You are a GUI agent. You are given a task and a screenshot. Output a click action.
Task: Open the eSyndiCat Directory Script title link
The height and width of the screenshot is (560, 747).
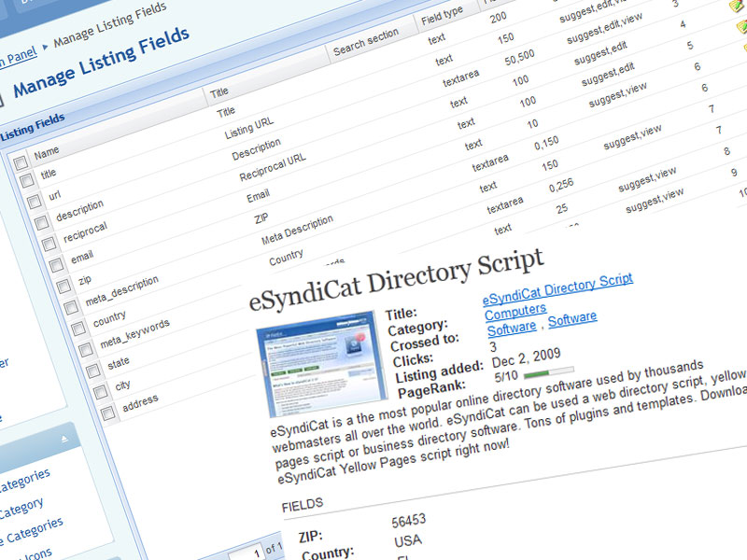click(x=557, y=289)
